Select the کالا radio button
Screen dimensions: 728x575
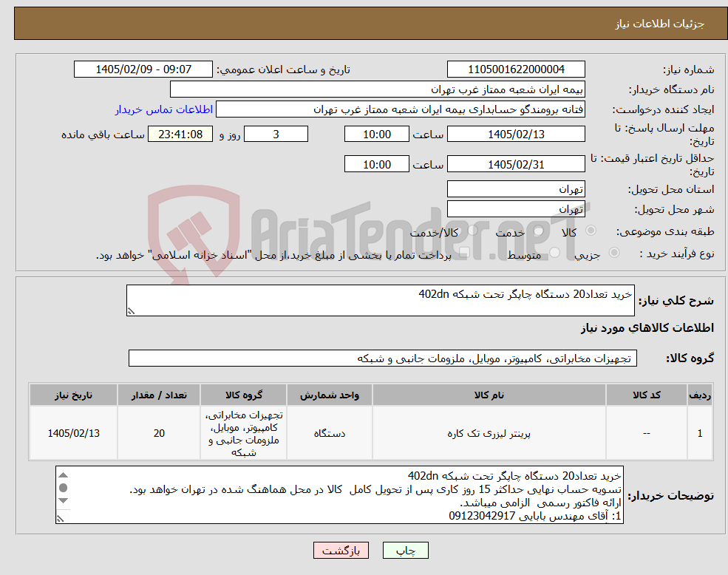tap(591, 231)
